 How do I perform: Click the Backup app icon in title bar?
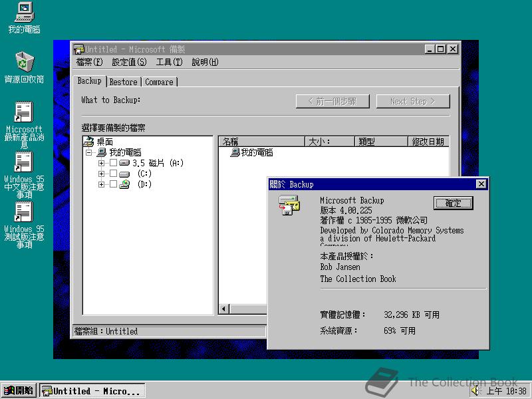pyautogui.click(x=78, y=49)
